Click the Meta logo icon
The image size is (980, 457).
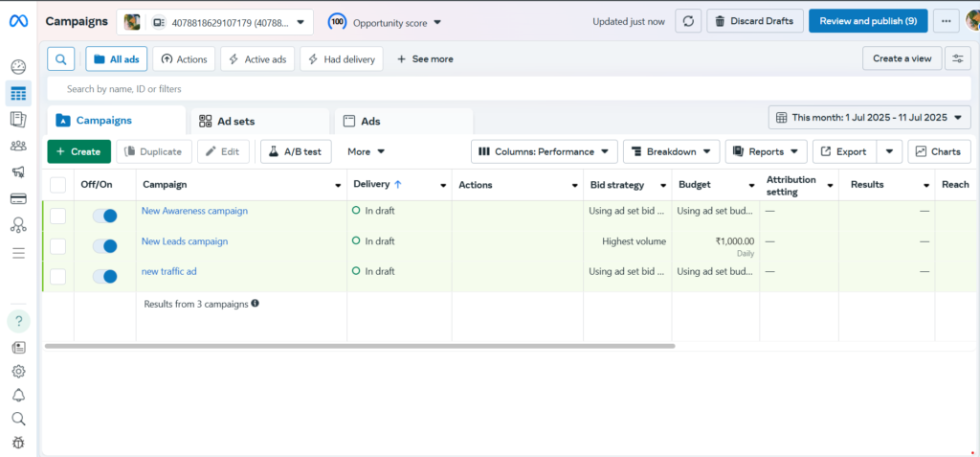point(18,21)
